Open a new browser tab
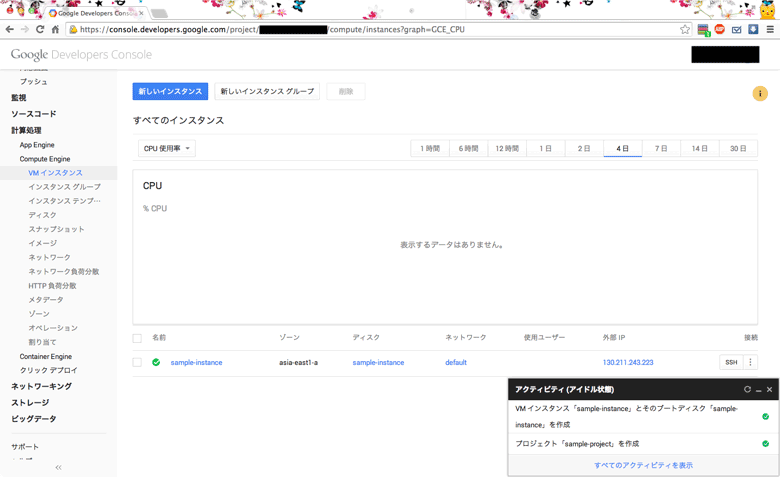The width and height of the screenshot is (780, 477). pos(159,13)
